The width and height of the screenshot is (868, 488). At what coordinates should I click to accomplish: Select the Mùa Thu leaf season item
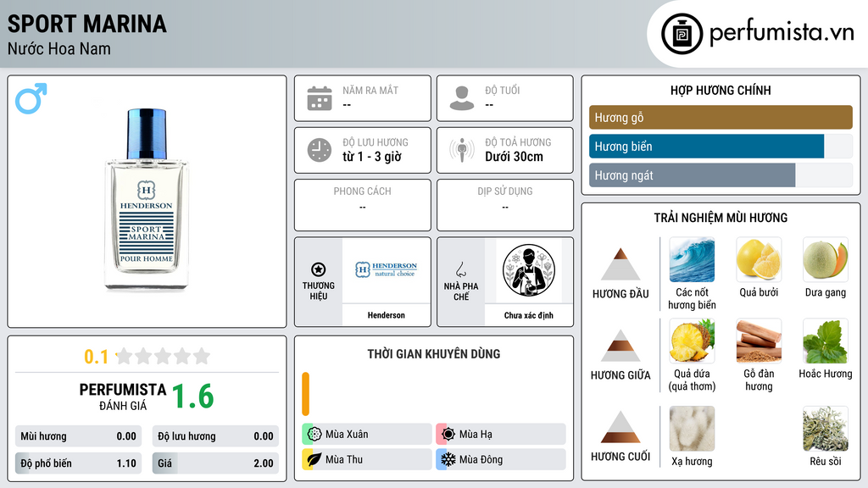point(367,459)
